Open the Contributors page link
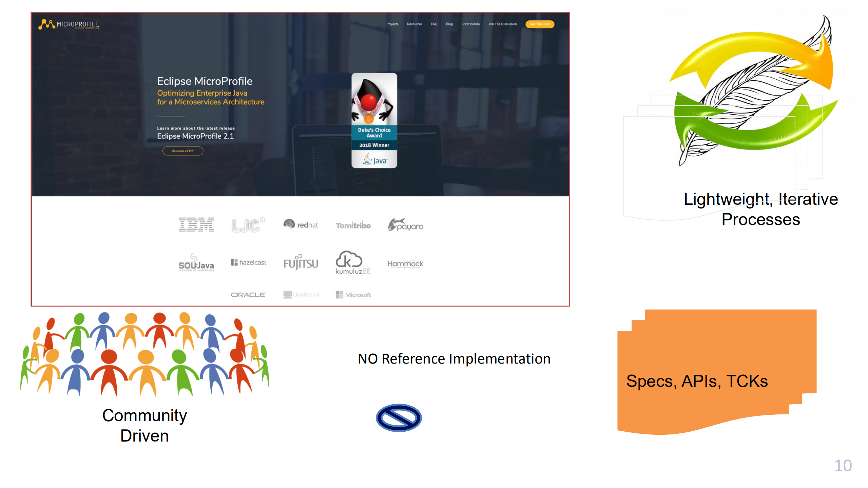The width and height of the screenshot is (868, 488). pyautogui.click(x=470, y=24)
